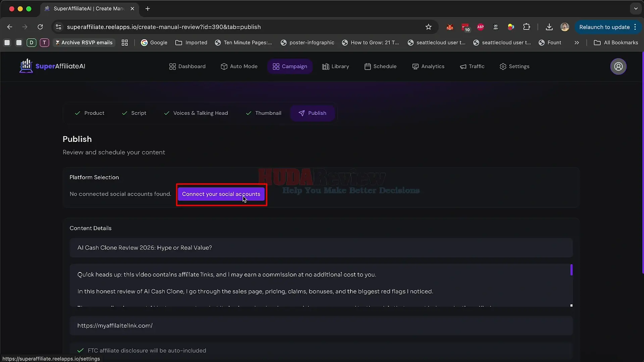The image size is (644, 362).
Task: Switch to the Script step tab
Action: 134,113
